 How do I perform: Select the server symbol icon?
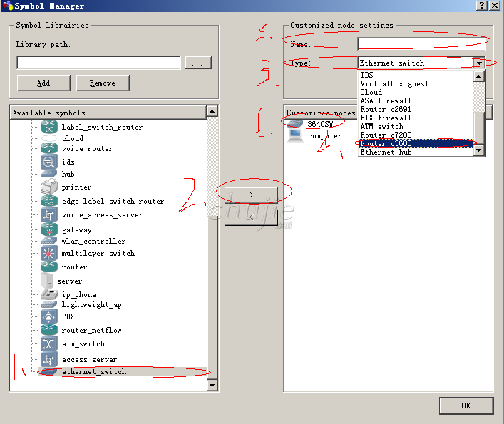tap(47, 281)
